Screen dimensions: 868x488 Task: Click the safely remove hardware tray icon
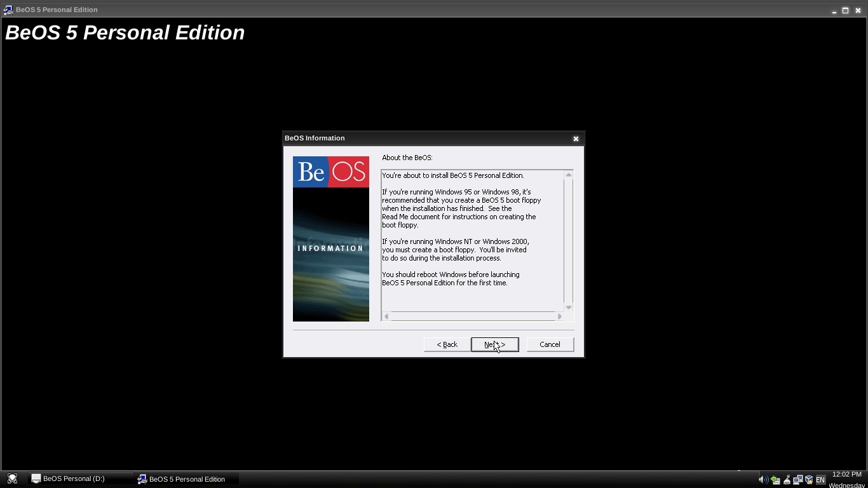[775, 480]
